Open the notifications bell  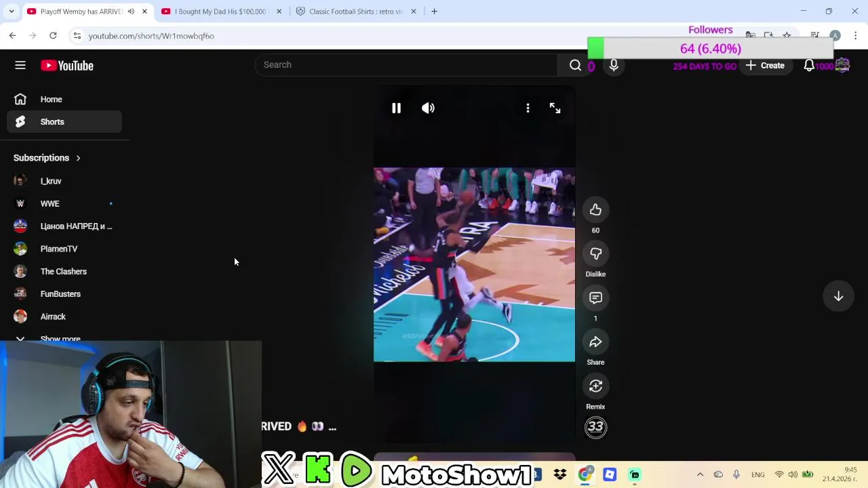[x=809, y=66]
